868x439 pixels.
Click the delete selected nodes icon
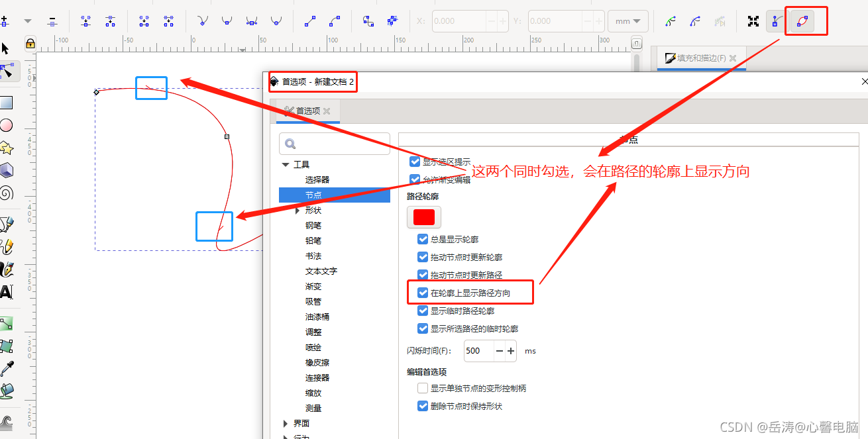tap(52, 21)
